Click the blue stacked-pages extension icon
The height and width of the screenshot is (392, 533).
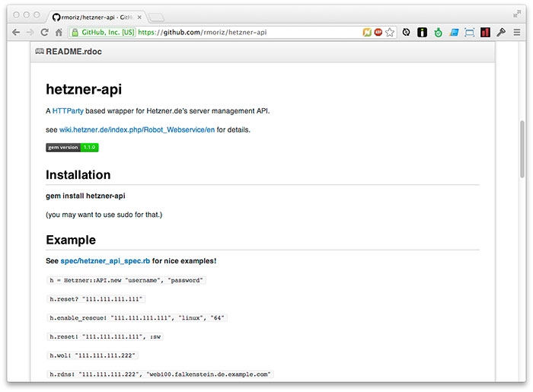pyautogui.click(x=454, y=32)
